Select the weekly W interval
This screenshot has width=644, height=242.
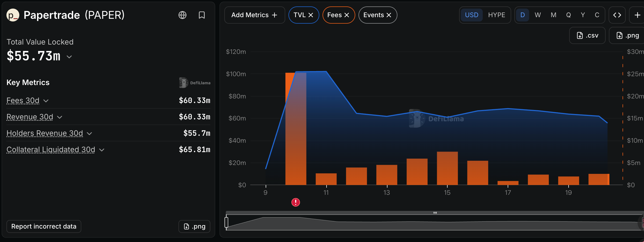537,15
